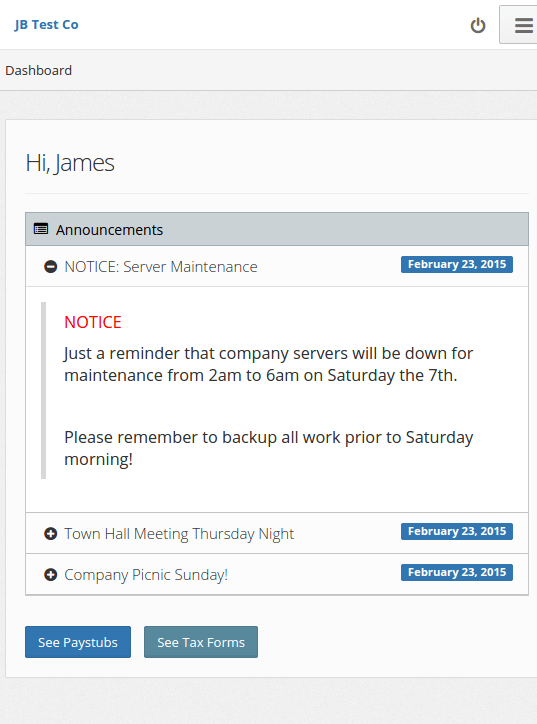This screenshot has width=537, height=724.
Task: Click Town Hall Meeting date badge
Action: click(457, 531)
